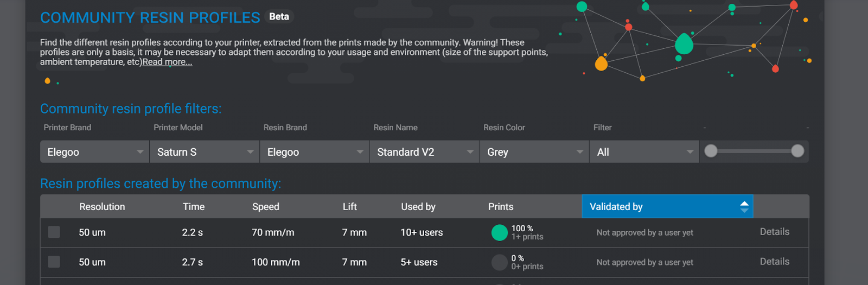
Task: Open the Printer Model dropdown showing Saturn S
Action: [x=204, y=152]
